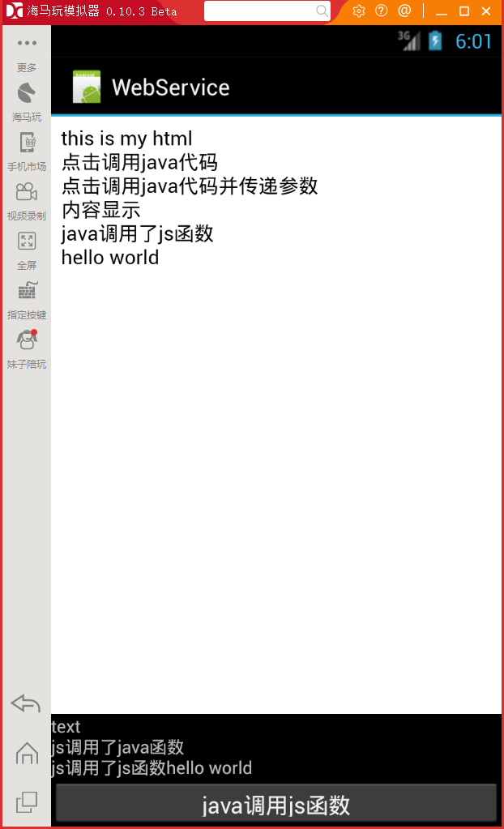Viewport: 504px width, 829px height.
Task: Click the 内容显示 text line
Action: [101, 210]
